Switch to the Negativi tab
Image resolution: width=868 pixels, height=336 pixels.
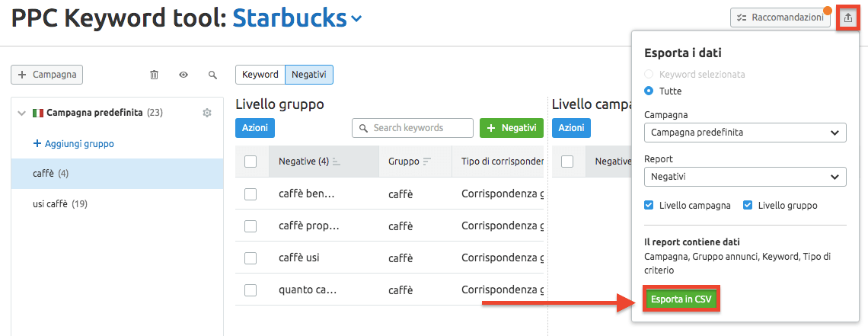pos(309,75)
